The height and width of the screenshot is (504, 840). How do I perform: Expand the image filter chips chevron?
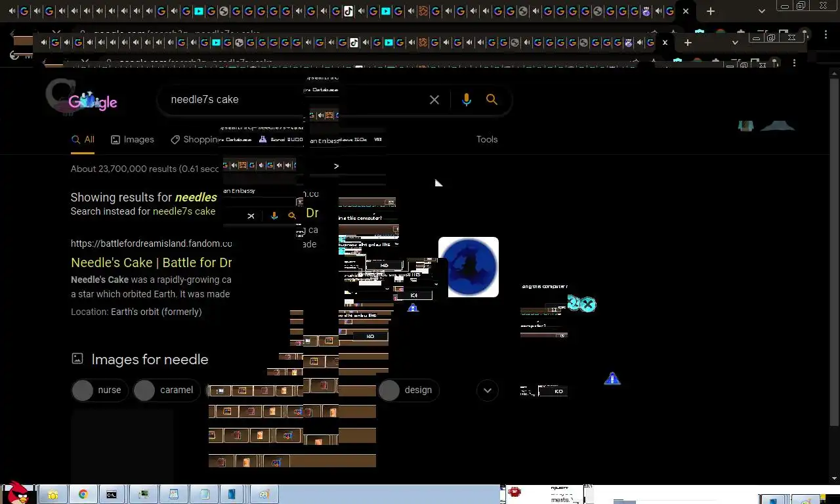(488, 390)
